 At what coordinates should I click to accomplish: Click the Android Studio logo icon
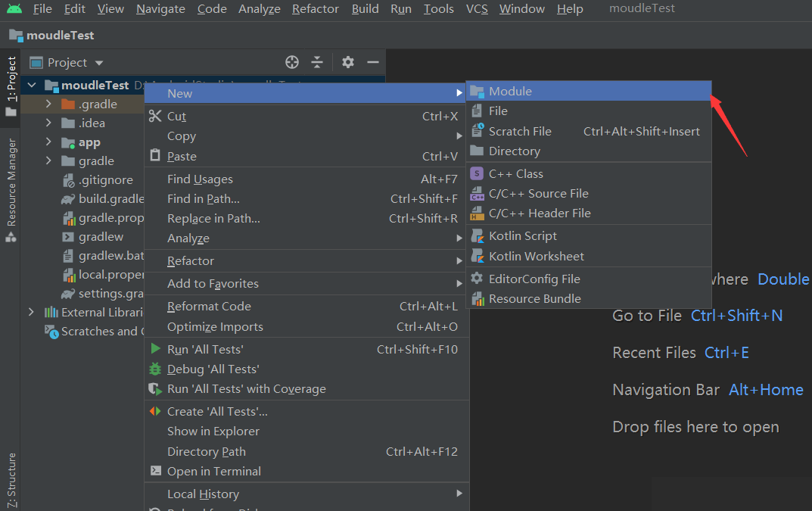[x=14, y=8]
